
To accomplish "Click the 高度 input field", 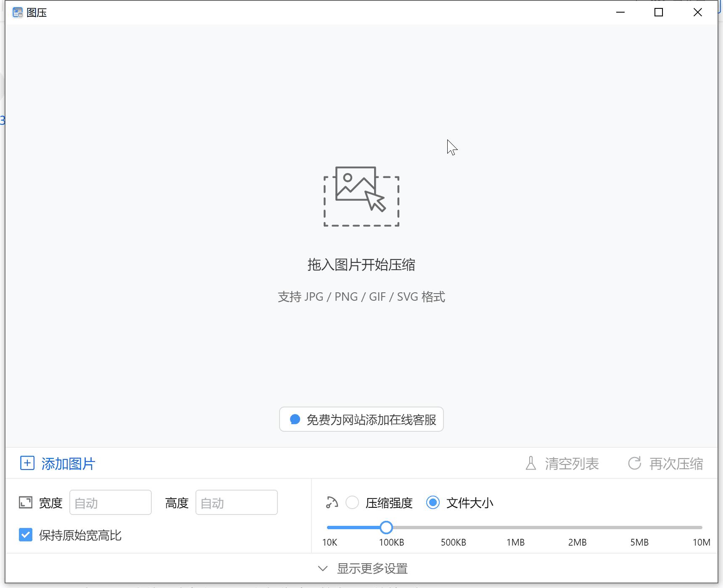I will pyautogui.click(x=236, y=502).
